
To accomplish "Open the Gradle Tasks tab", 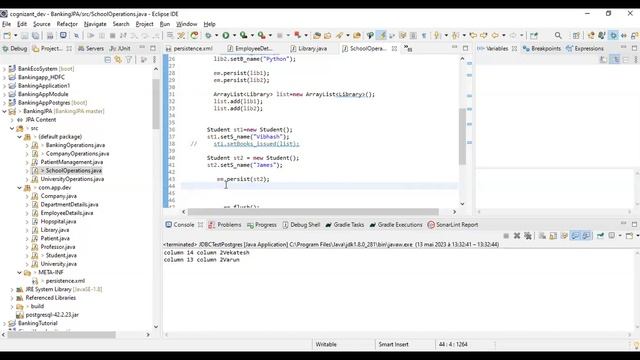I will click(344, 225).
